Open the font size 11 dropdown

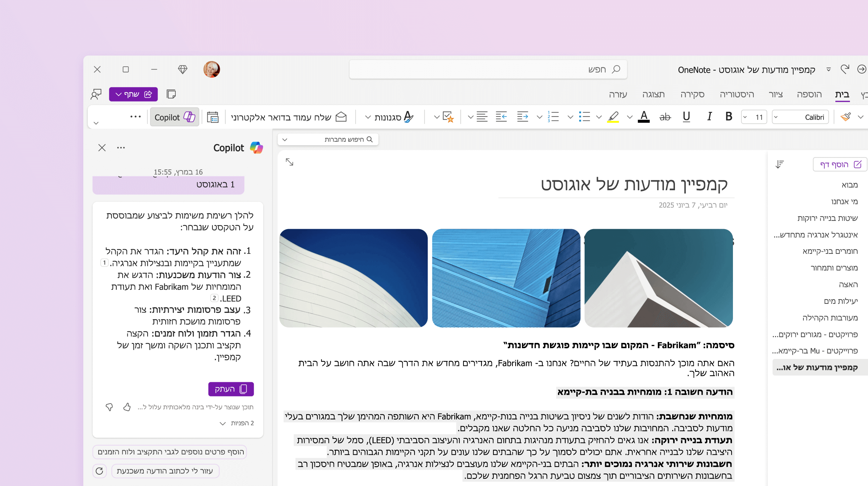[x=754, y=117]
